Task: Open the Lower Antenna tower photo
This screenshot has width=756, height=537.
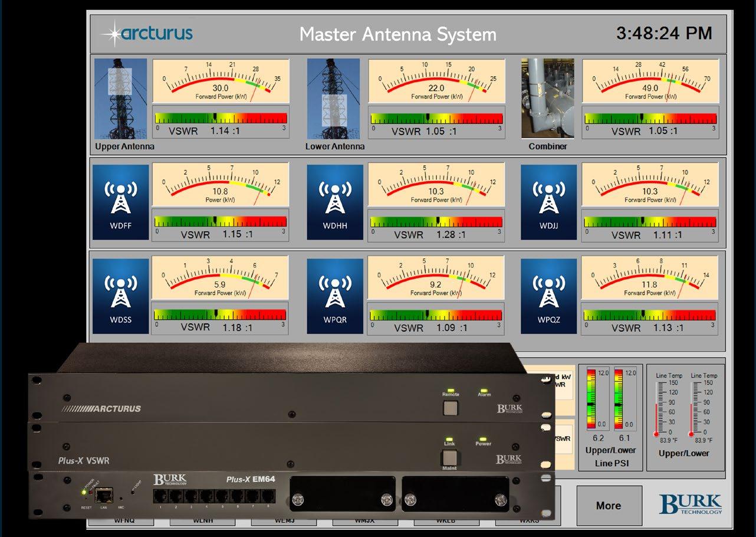Action: (x=334, y=99)
